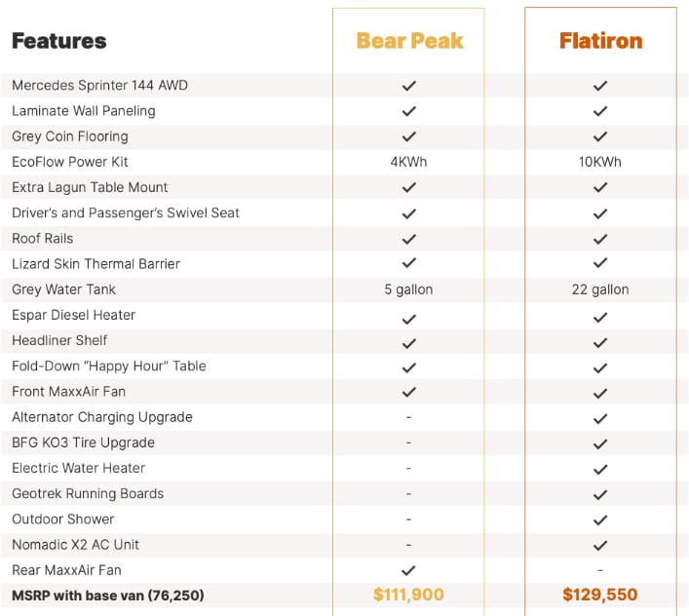Screen dimensions: 689x616
Task: Select the Flatiron column heading
Action: (600, 41)
